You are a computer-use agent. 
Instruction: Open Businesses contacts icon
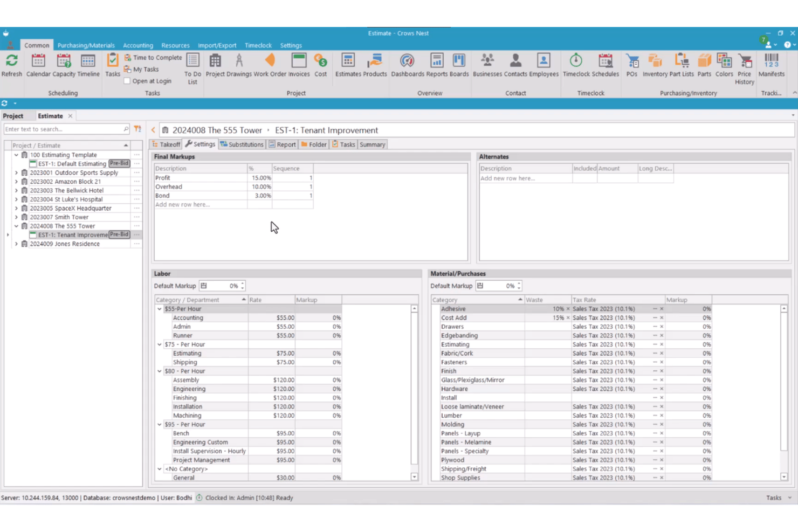pos(487,65)
